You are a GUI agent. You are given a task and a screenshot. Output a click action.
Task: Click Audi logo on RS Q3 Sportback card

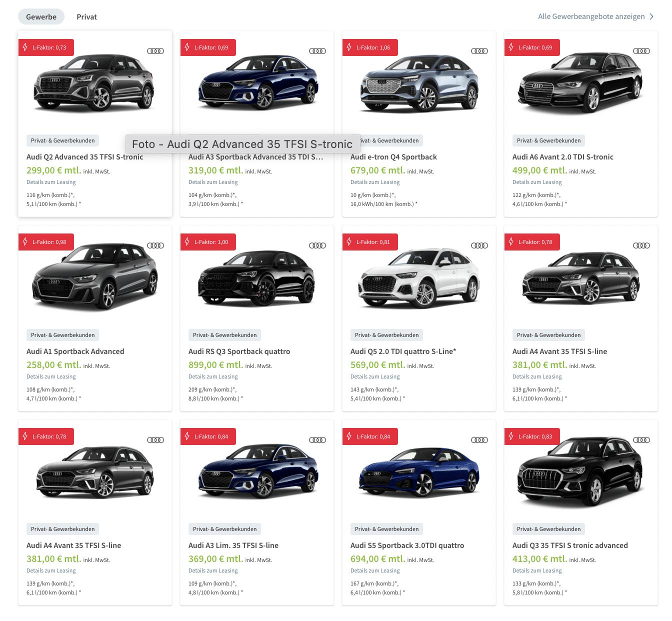(317, 245)
